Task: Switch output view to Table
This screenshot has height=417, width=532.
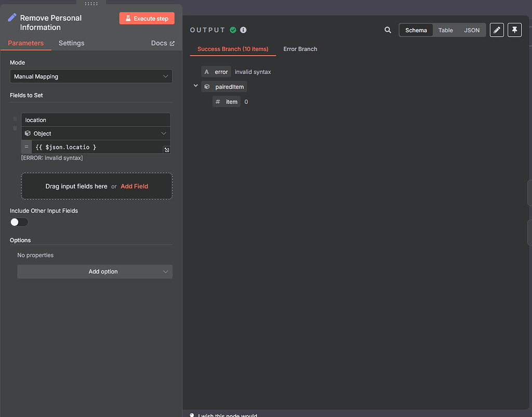Action: [x=445, y=30]
